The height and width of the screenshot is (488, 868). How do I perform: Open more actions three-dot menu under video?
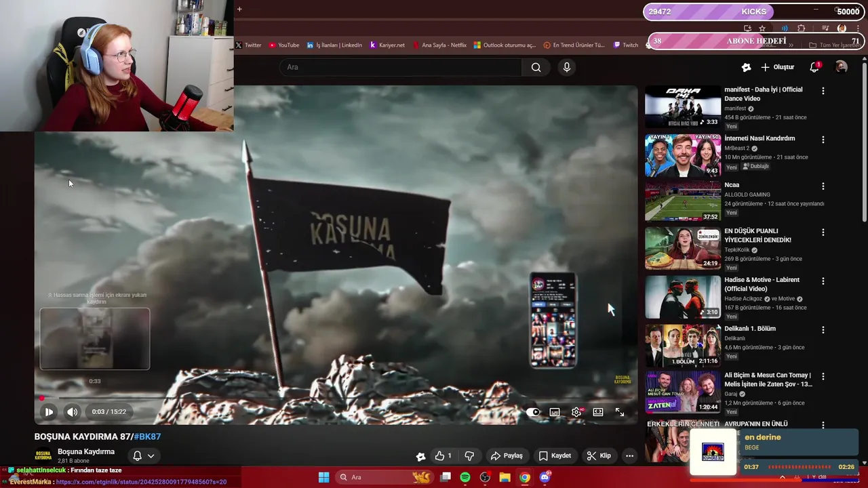click(x=629, y=455)
